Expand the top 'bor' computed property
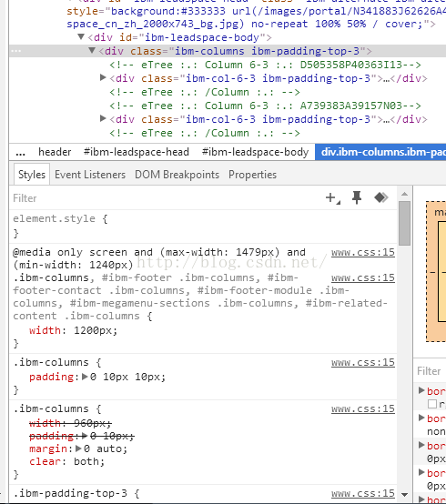The height and width of the screenshot is (504, 446). [x=421, y=390]
